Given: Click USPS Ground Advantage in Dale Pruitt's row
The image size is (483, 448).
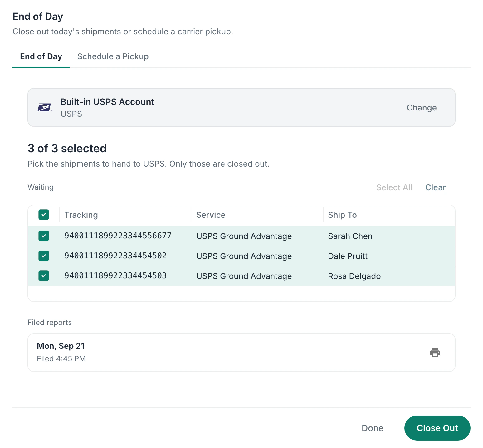Looking at the screenshot, I should [x=244, y=256].
